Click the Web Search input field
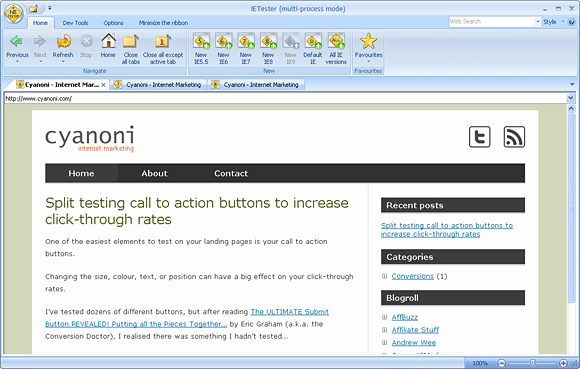 point(492,22)
